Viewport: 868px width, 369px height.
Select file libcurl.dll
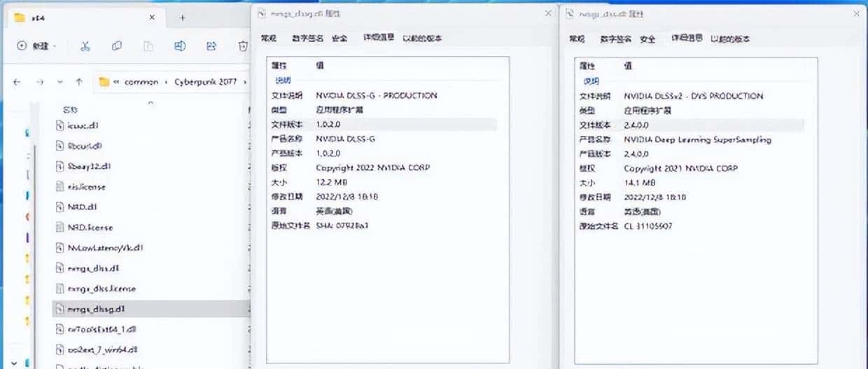click(85, 146)
